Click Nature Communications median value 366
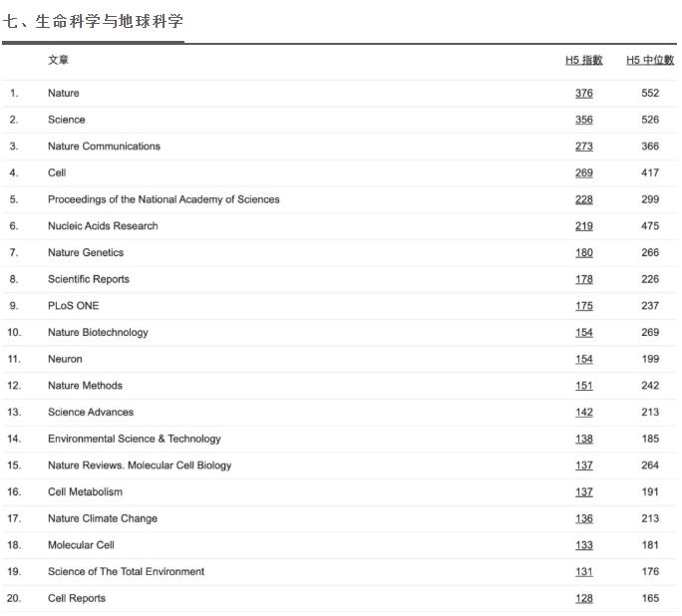Image resolution: width=682 pixels, height=616 pixels. tap(650, 147)
